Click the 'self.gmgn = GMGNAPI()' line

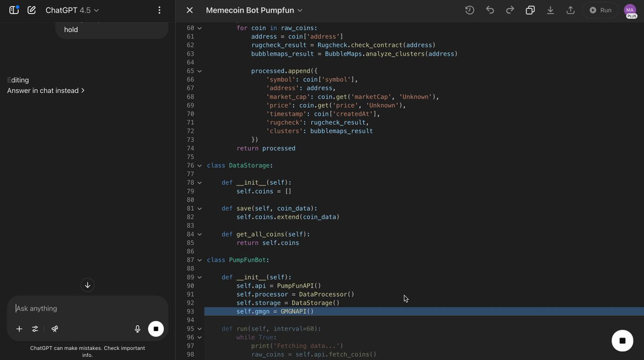coord(275,312)
